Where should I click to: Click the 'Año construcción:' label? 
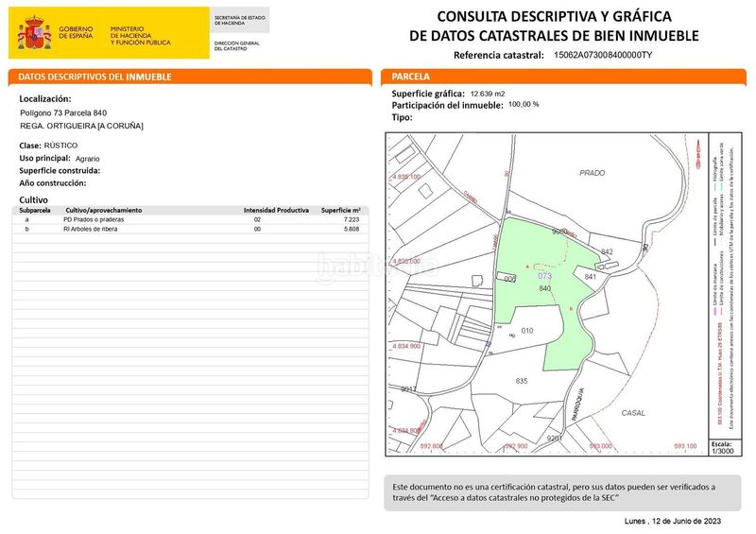coord(53,183)
